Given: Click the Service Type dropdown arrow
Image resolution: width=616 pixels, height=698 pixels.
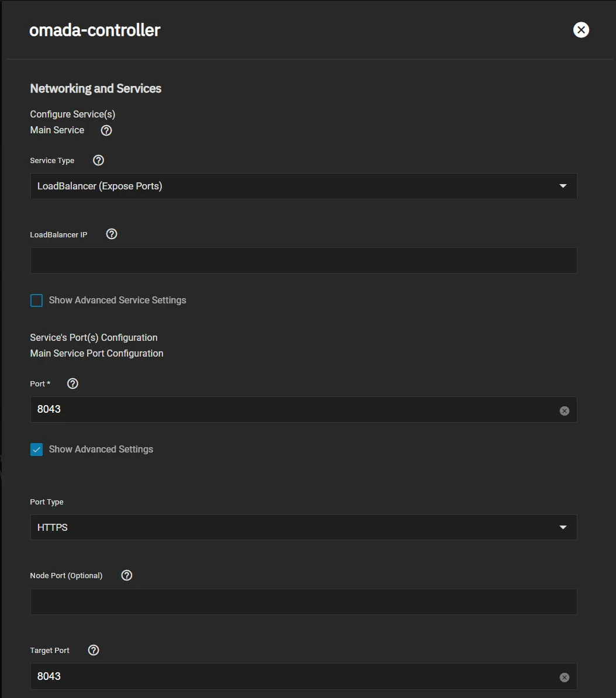Looking at the screenshot, I should tap(563, 186).
